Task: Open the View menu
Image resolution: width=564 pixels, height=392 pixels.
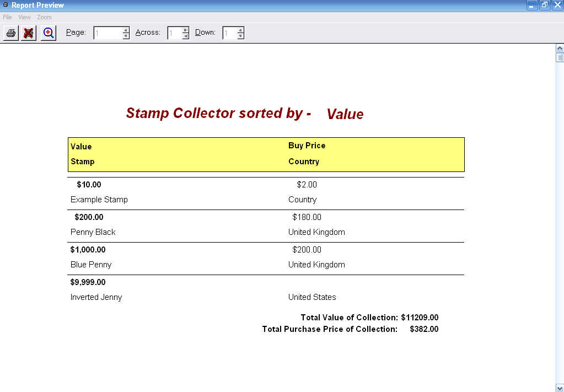Action: [24, 17]
